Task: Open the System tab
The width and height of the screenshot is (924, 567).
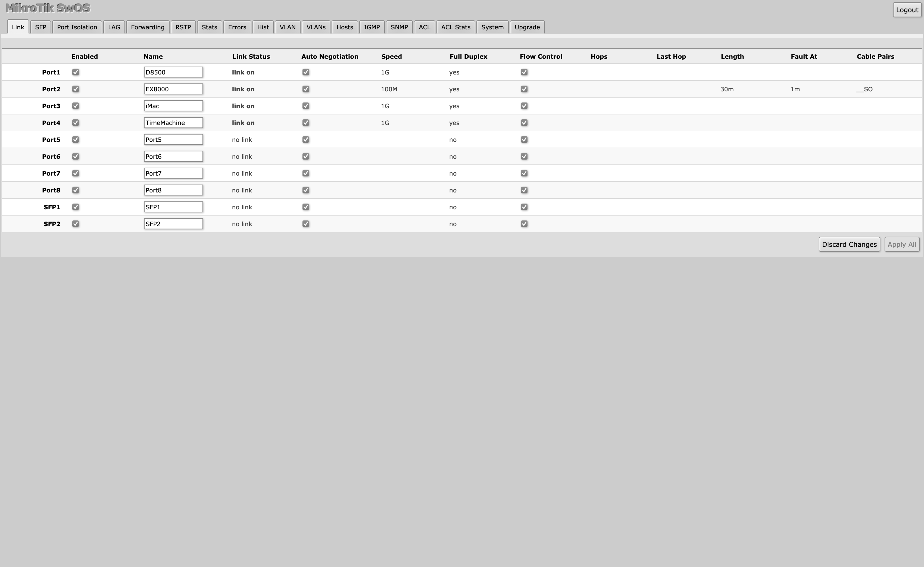Action: (492, 27)
